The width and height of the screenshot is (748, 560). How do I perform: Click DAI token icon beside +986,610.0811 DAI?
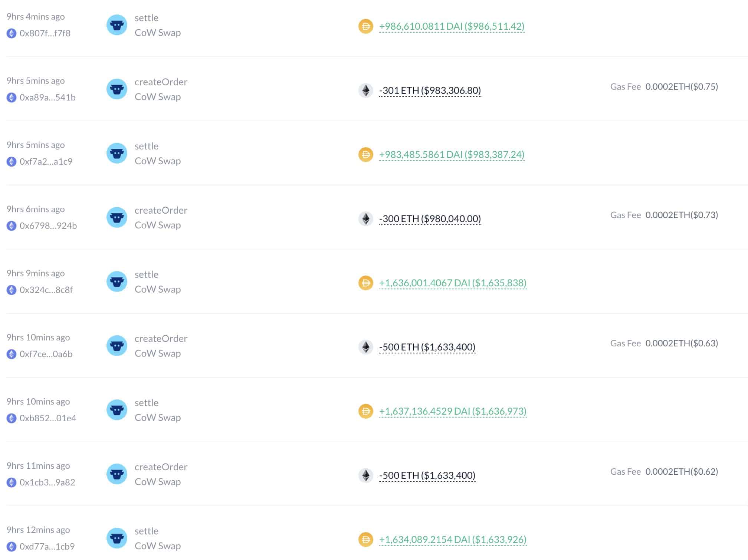point(365,26)
